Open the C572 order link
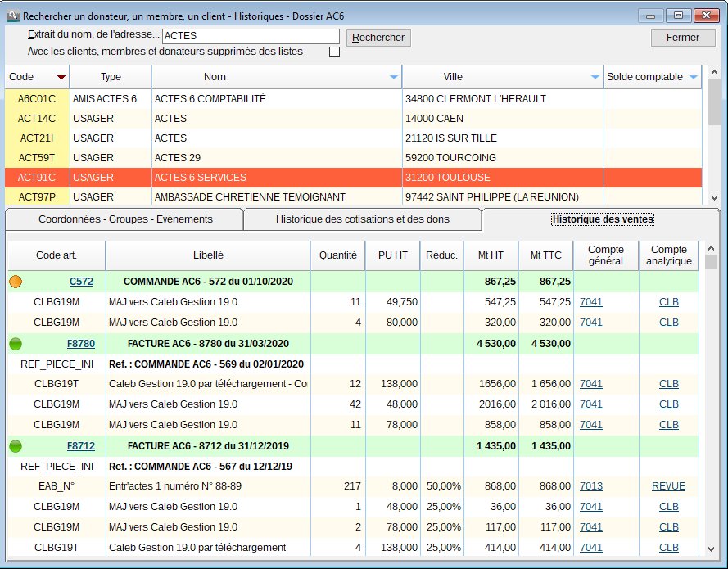Viewport: 728px width, 569px height. pos(81,282)
